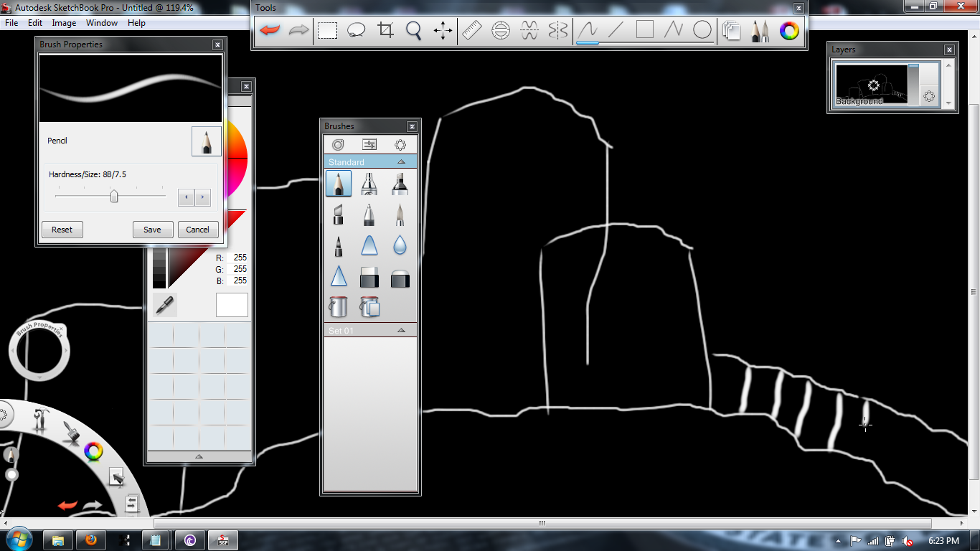Click Save in Brush Properties
The image size is (980, 551).
click(x=152, y=230)
